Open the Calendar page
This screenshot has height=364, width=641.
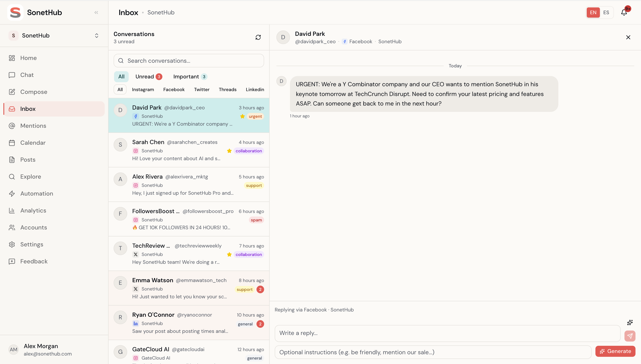(33, 143)
